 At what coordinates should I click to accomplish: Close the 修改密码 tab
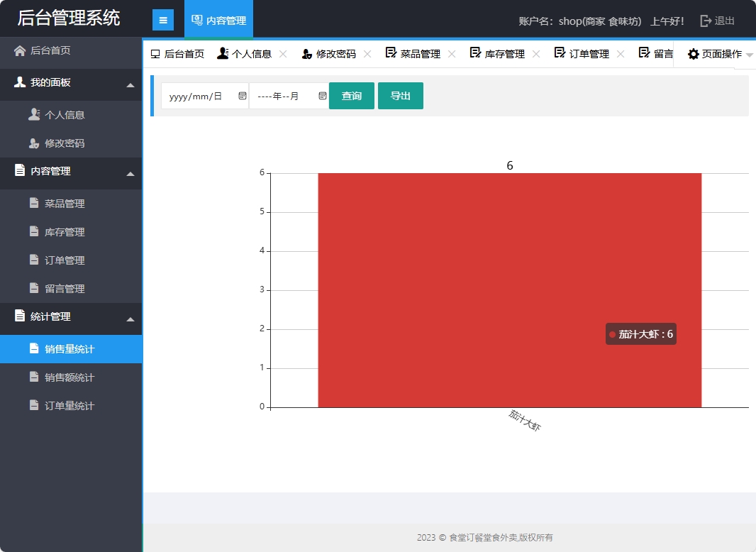(367, 54)
